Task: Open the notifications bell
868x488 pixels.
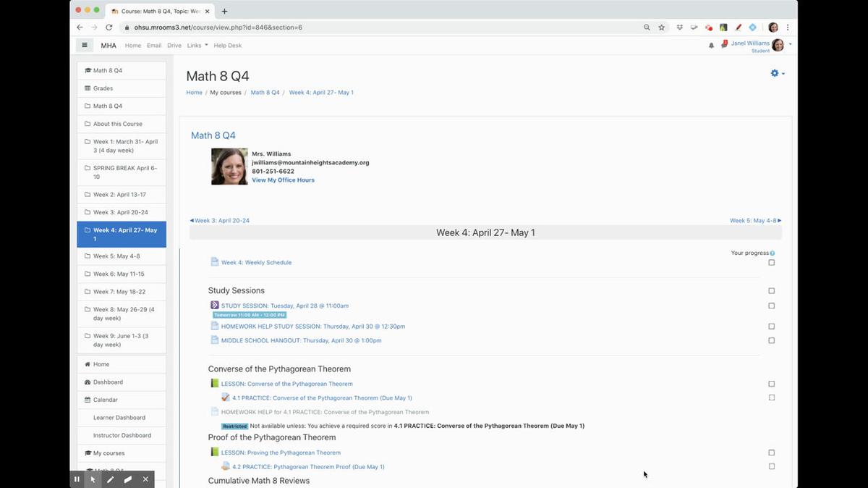Action: click(711, 45)
